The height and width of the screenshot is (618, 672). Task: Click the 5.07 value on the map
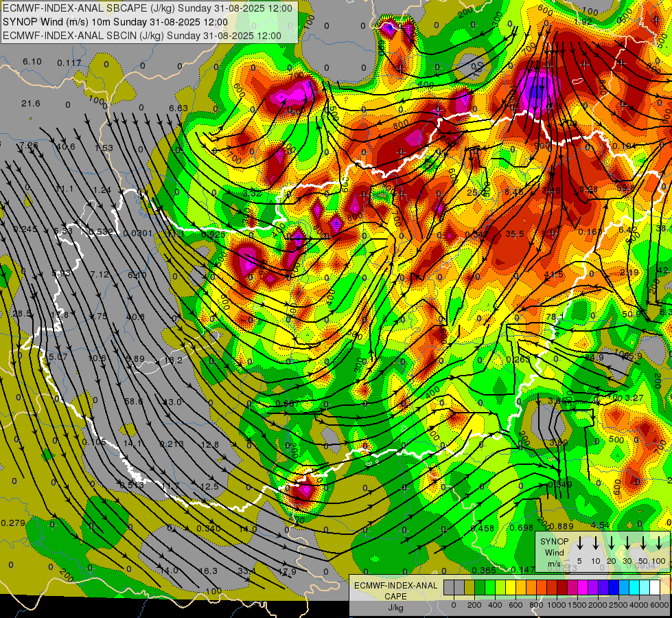(x=58, y=357)
